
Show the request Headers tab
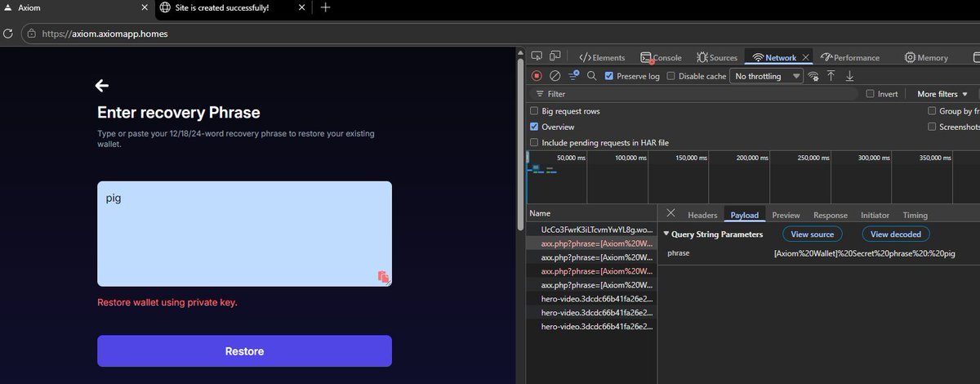point(702,215)
